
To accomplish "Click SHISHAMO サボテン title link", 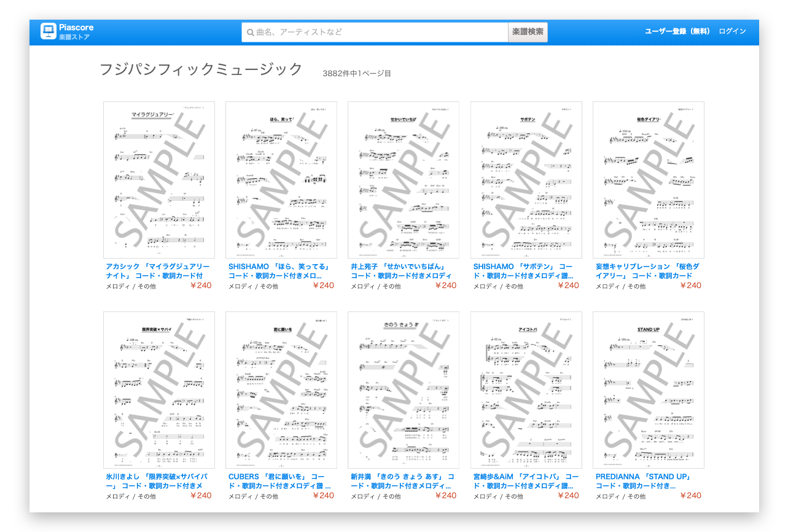I will coord(523,271).
